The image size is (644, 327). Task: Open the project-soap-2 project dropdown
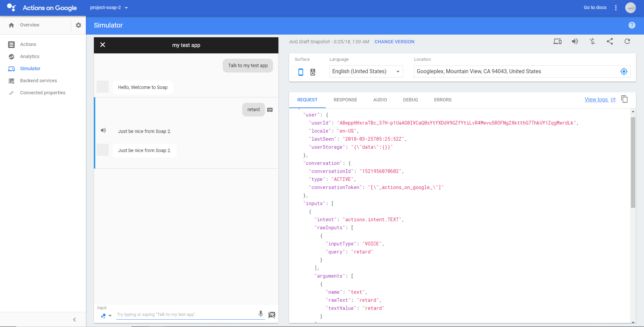click(x=109, y=8)
